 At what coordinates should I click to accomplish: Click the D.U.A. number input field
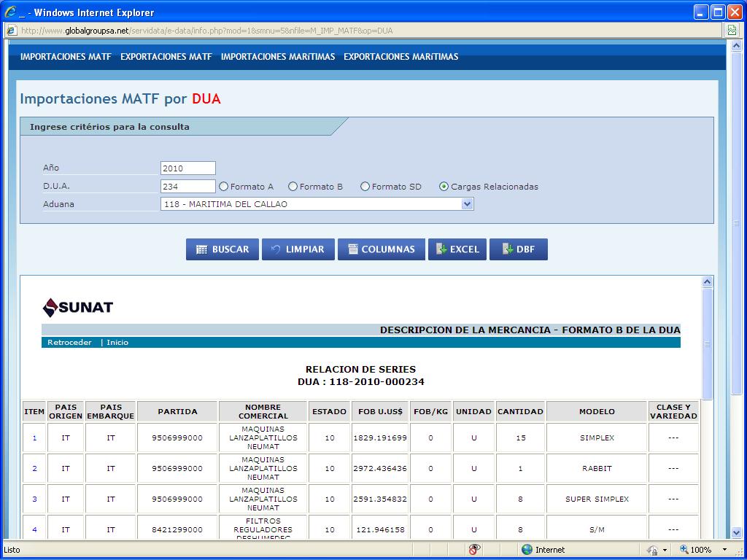pyautogui.click(x=187, y=187)
